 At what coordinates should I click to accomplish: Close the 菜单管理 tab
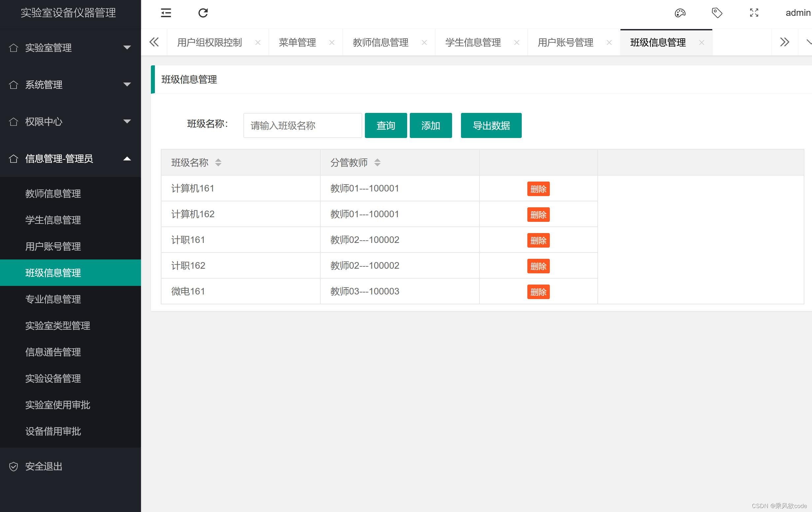pos(332,43)
